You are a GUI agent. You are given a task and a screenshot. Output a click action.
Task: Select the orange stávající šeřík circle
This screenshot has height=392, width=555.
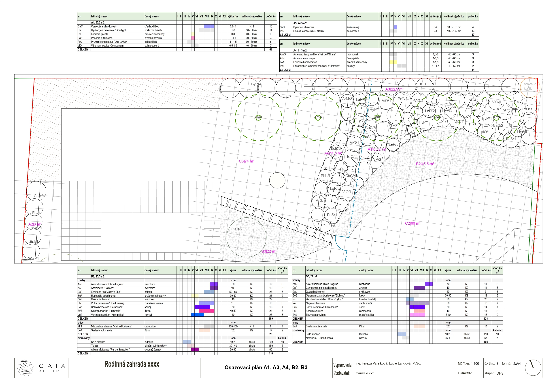point(530,87)
